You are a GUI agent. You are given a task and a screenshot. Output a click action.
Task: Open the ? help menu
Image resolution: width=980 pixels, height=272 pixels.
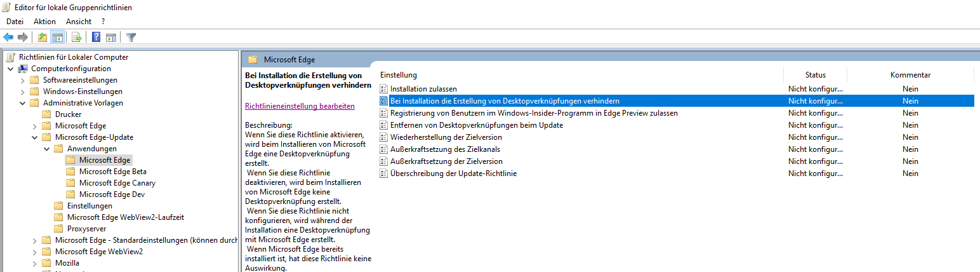[103, 22]
